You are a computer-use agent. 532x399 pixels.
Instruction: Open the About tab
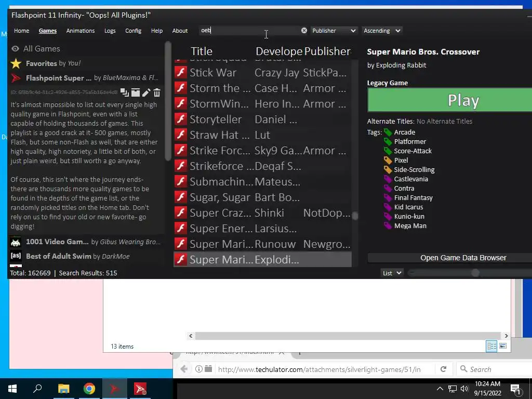pos(180,31)
